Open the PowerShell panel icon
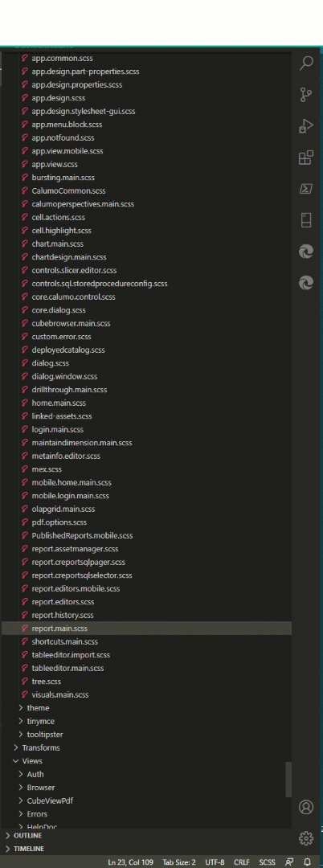This screenshot has height=868, width=323. (x=306, y=190)
